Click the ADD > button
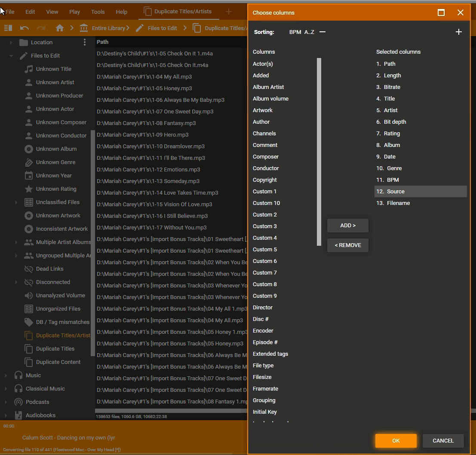 pos(347,225)
